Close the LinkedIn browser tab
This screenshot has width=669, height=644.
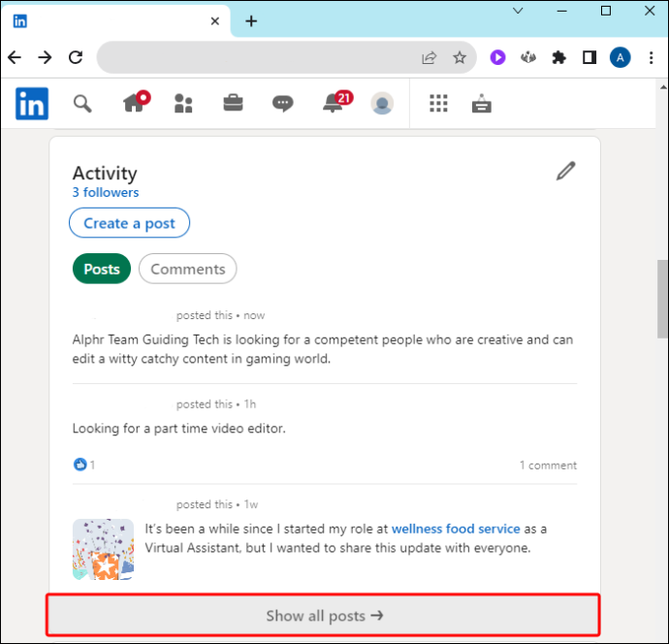point(215,21)
